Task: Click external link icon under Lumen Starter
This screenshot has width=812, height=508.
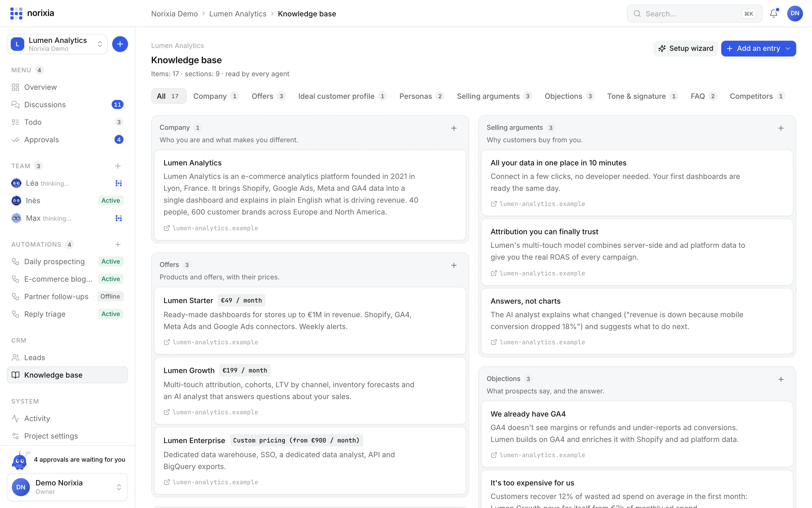Action: 166,342
